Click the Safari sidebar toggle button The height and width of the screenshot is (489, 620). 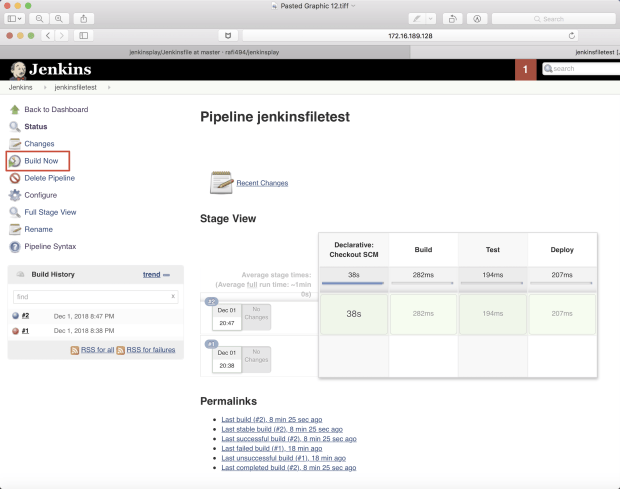point(83,36)
